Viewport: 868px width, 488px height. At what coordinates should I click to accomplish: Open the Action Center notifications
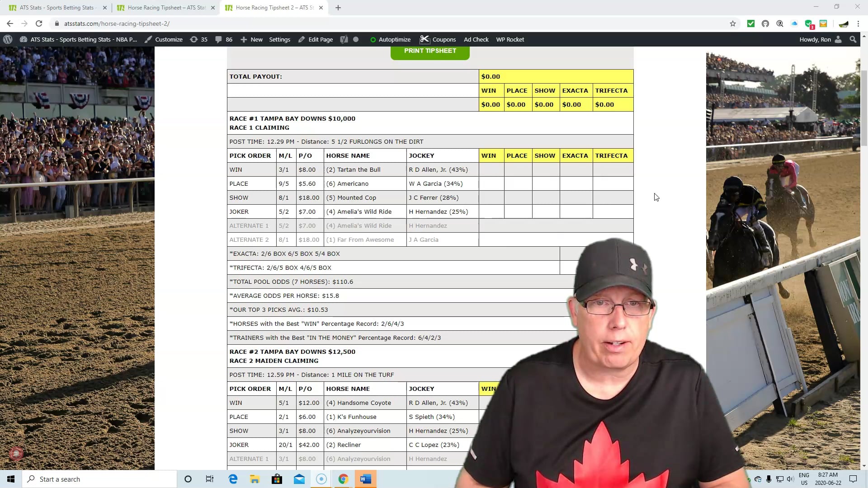point(853,479)
